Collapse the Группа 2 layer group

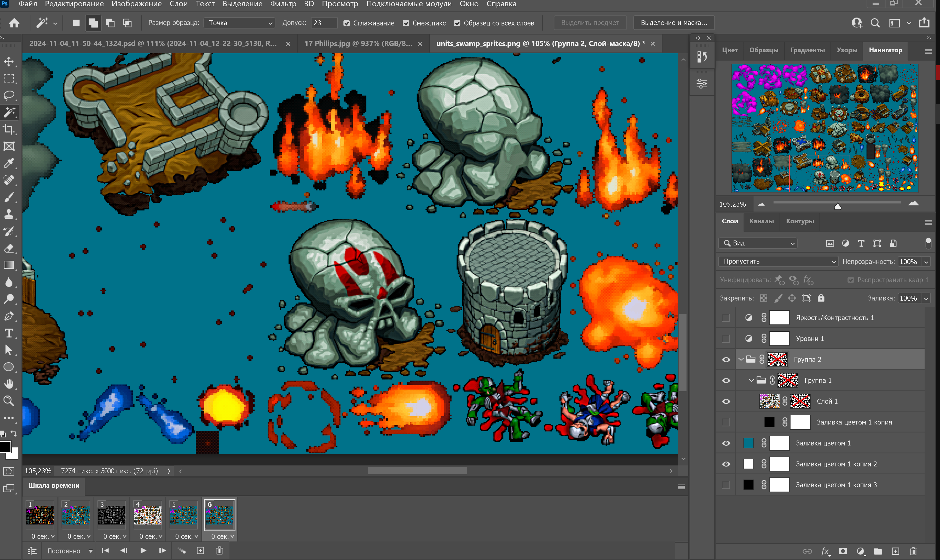(x=741, y=359)
